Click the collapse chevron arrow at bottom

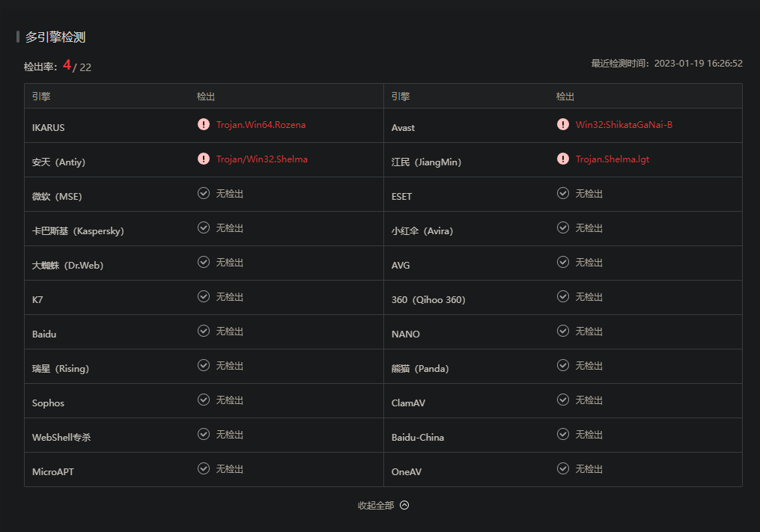pos(404,505)
